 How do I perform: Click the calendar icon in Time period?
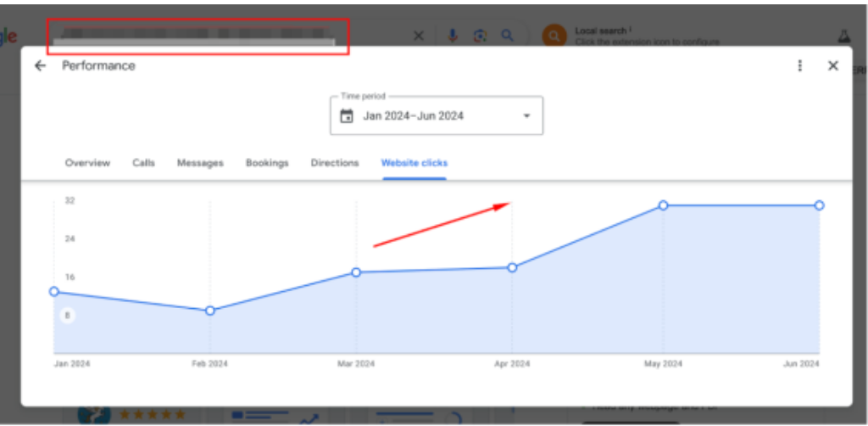pyautogui.click(x=347, y=116)
